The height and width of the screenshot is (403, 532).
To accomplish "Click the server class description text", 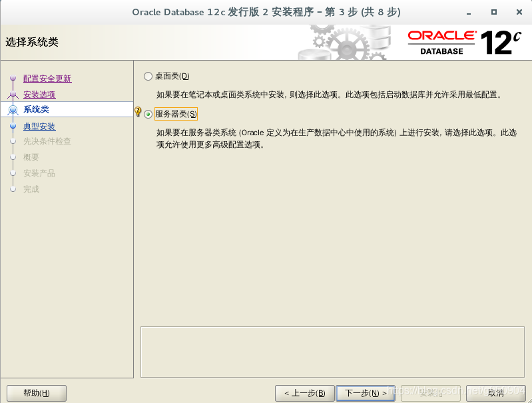I will pos(336,139).
